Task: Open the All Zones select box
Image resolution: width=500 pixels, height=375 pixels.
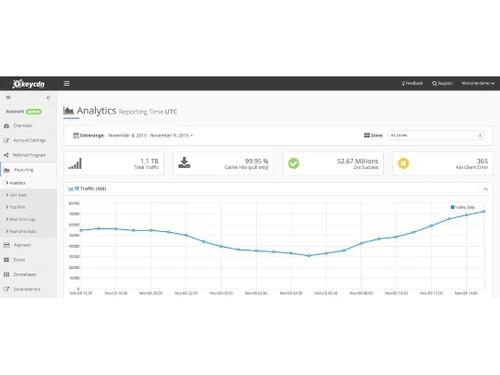Action: (436, 135)
